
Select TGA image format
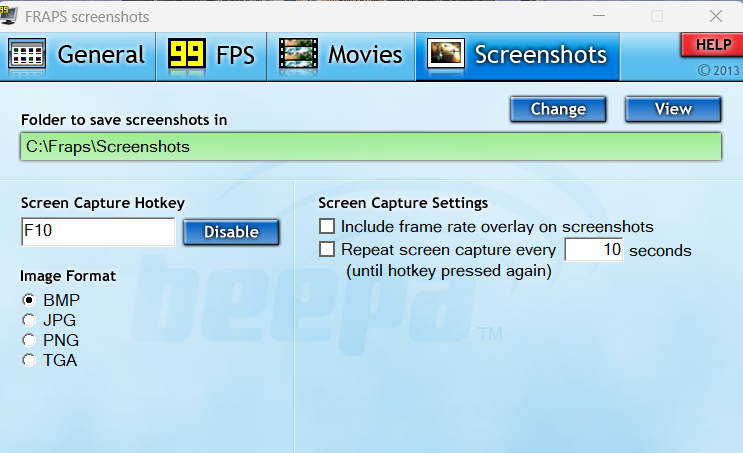[29, 361]
